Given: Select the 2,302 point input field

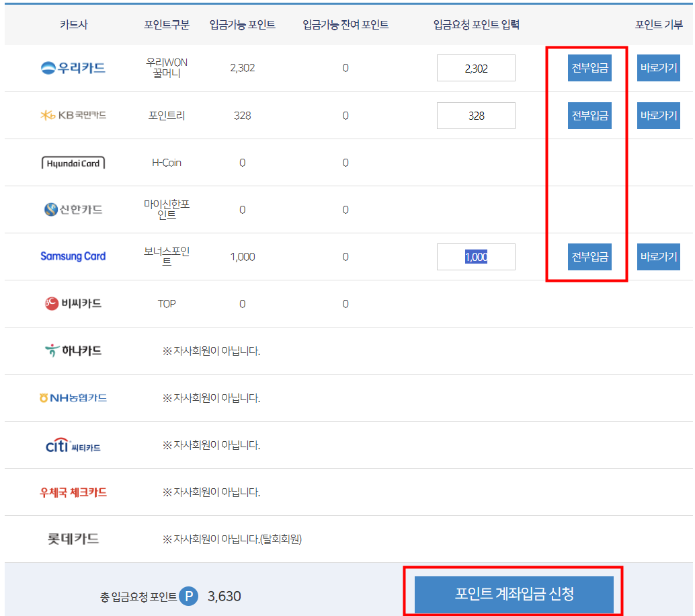Looking at the screenshot, I should pos(476,68).
